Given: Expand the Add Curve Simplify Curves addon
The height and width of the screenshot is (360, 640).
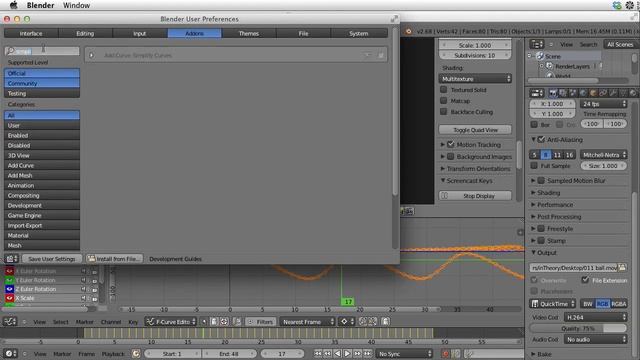Looking at the screenshot, I should [91, 55].
